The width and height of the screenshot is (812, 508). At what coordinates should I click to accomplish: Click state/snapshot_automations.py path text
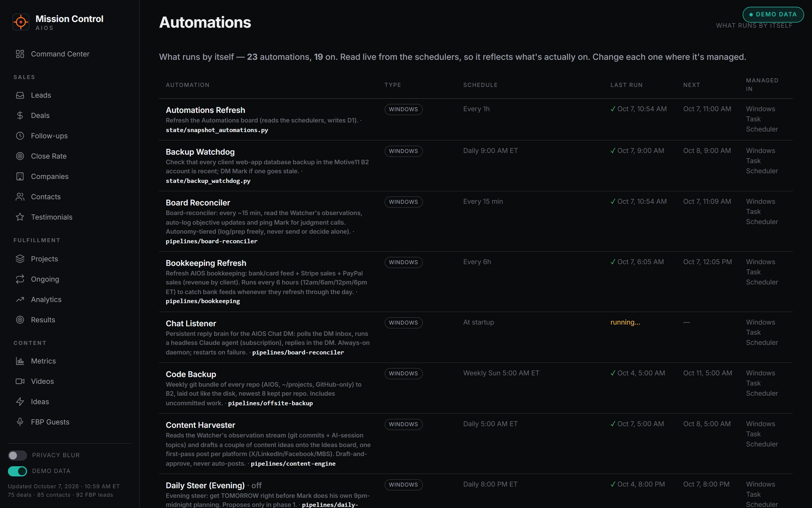point(217,130)
